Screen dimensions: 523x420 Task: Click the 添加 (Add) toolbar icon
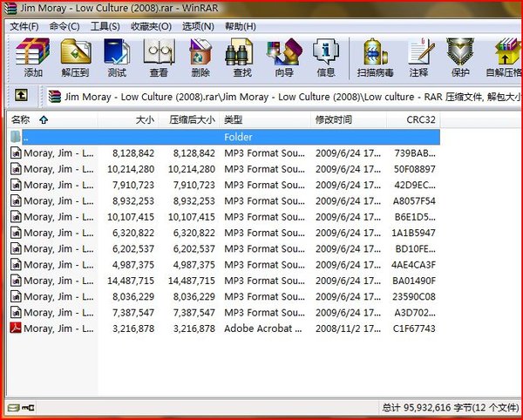(33, 58)
